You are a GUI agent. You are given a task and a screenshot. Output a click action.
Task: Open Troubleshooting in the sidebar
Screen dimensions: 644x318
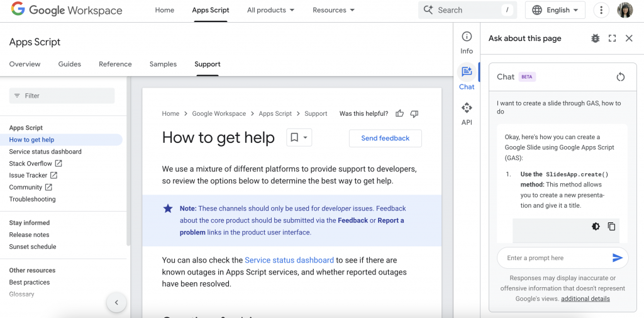pos(32,200)
